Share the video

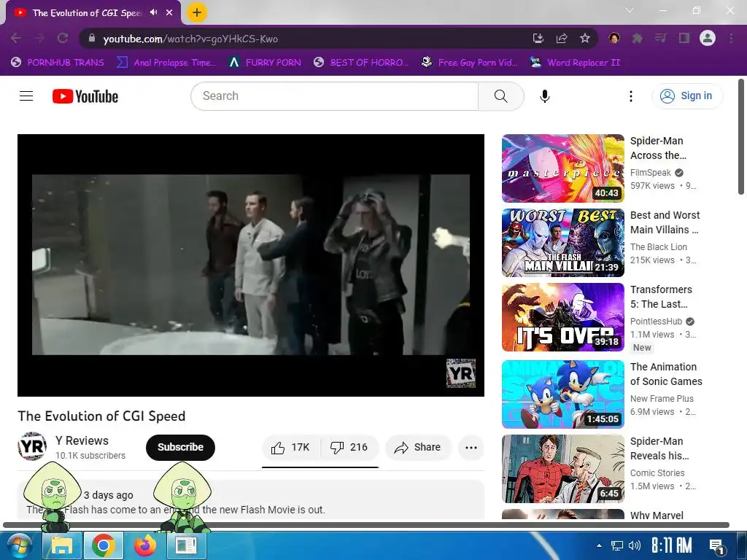coord(418,448)
